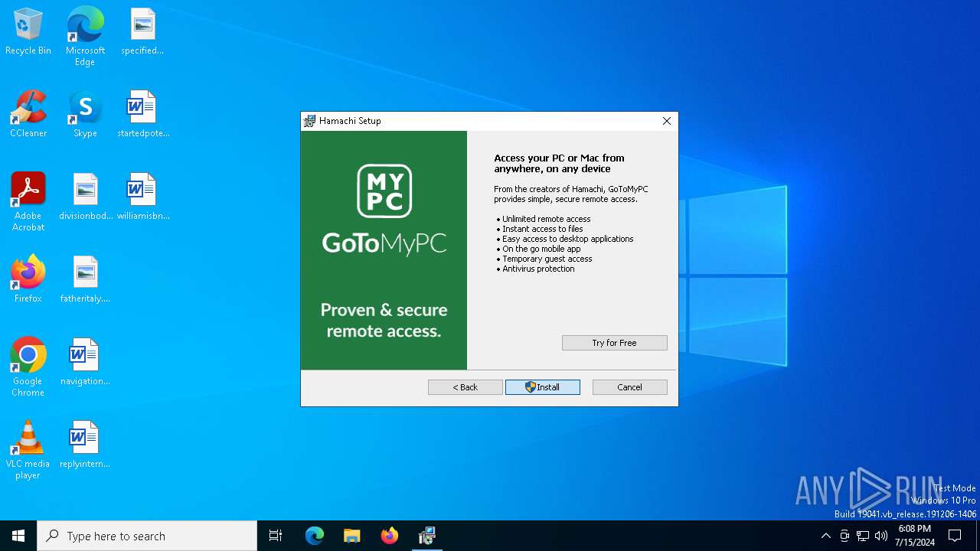Show hidden system tray icons
This screenshot has width=980, height=551.
coord(825,536)
